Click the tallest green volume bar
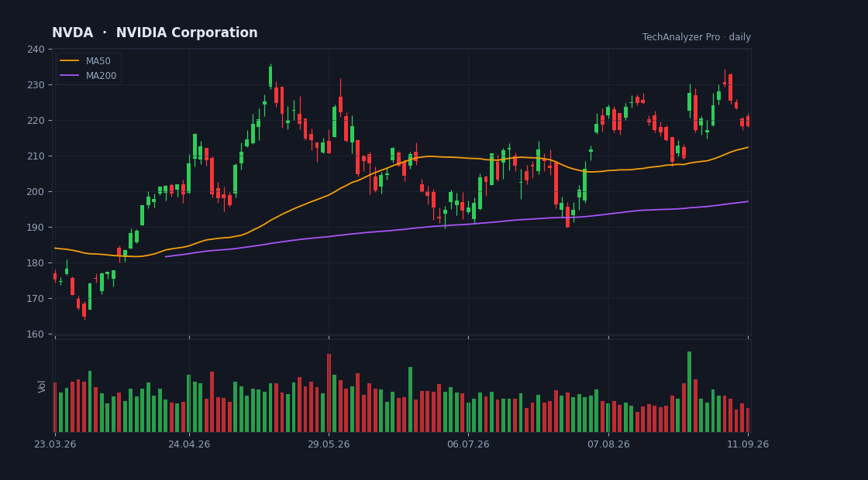The height and width of the screenshot is (480, 868). (x=689, y=392)
